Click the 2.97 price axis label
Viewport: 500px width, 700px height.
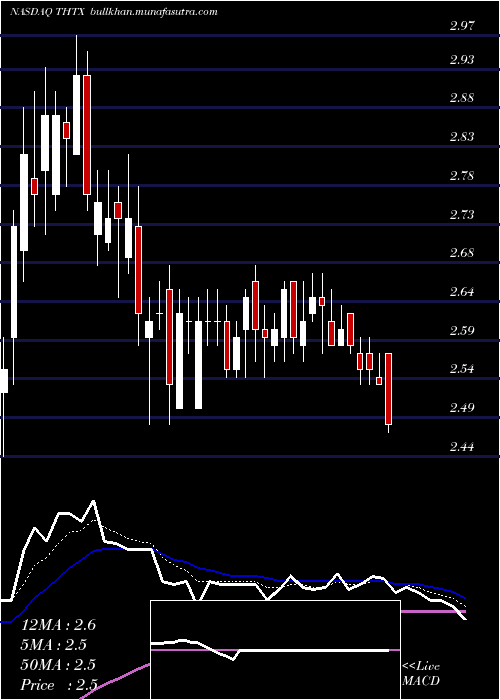point(462,26)
